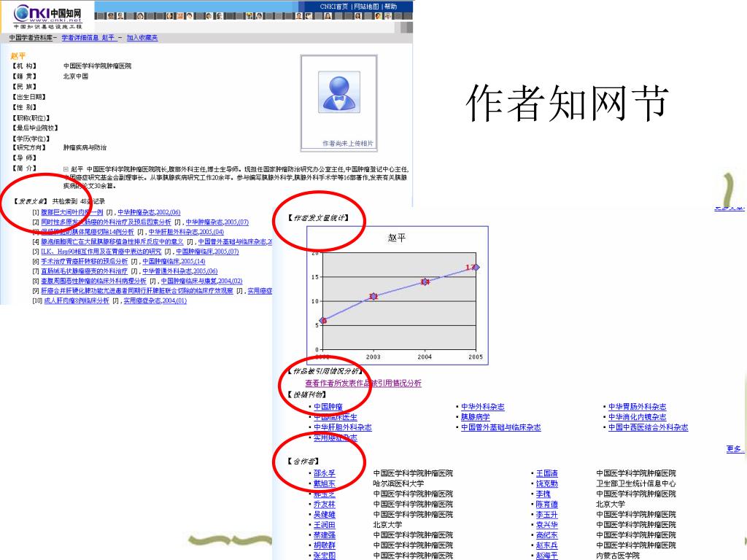Open journal 中国普外基础与临床杂志 under 投稿刊物
This screenshot has width=747, height=560.
pos(500,427)
